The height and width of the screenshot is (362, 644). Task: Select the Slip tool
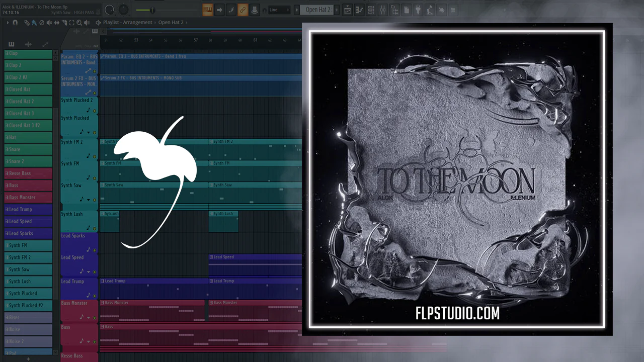coord(57,23)
